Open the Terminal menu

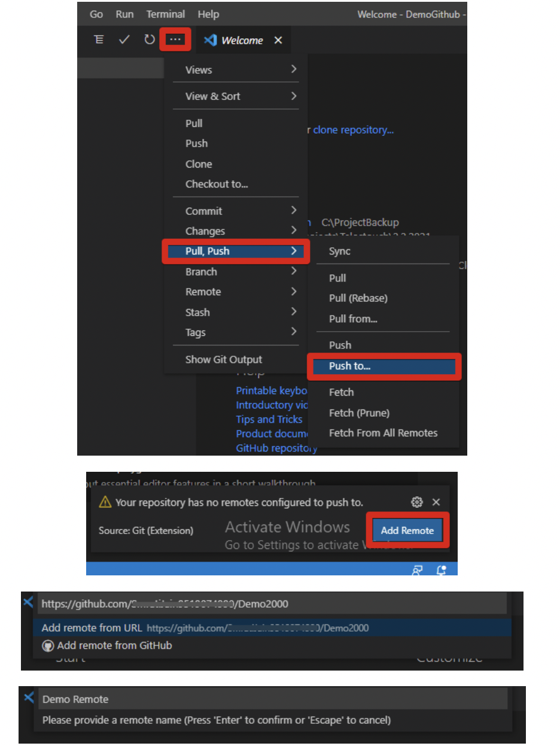coord(165,14)
